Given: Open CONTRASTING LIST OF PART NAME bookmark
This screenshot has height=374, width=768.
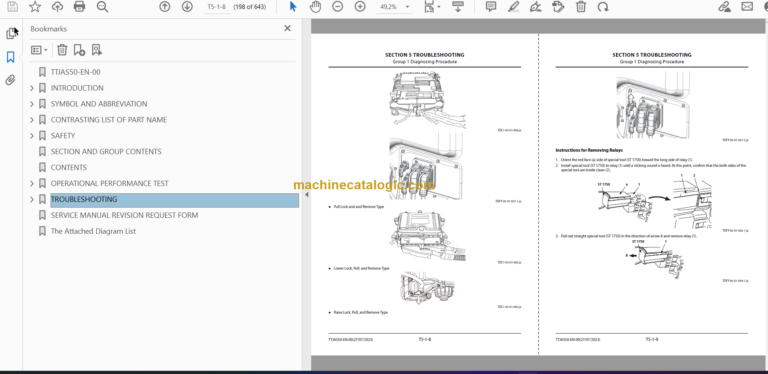Looking at the screenshot, I should pyautogui.click(x=109, y=120).
